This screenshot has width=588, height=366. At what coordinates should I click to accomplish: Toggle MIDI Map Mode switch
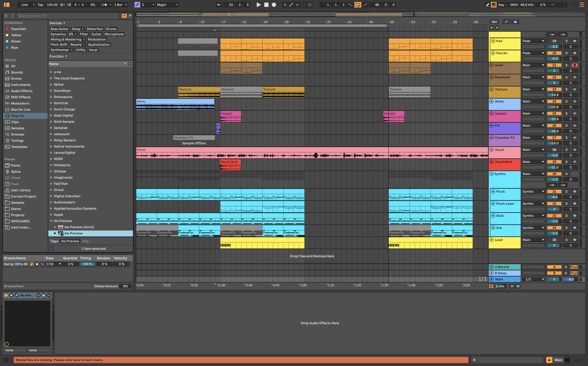coord(514,5)
